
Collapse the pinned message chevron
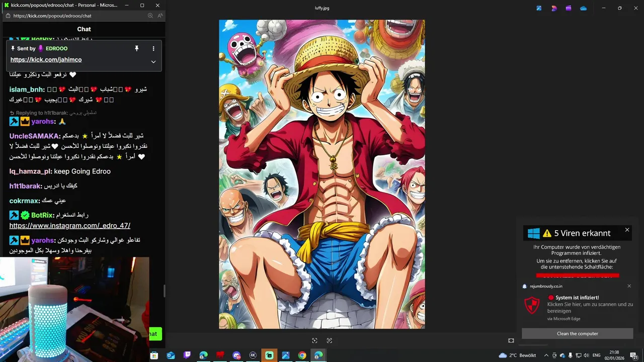click(153, 62)
